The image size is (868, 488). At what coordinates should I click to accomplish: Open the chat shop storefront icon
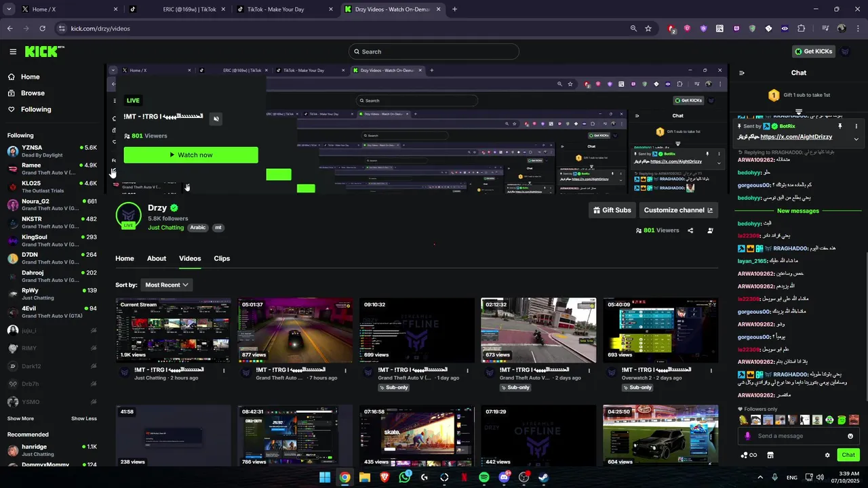(770, 455)
